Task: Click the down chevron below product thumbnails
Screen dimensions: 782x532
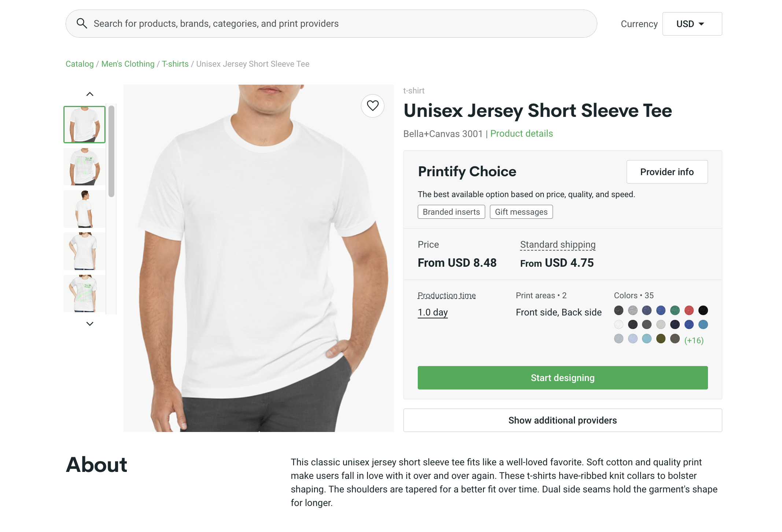Action: click(x=89, y=324)
